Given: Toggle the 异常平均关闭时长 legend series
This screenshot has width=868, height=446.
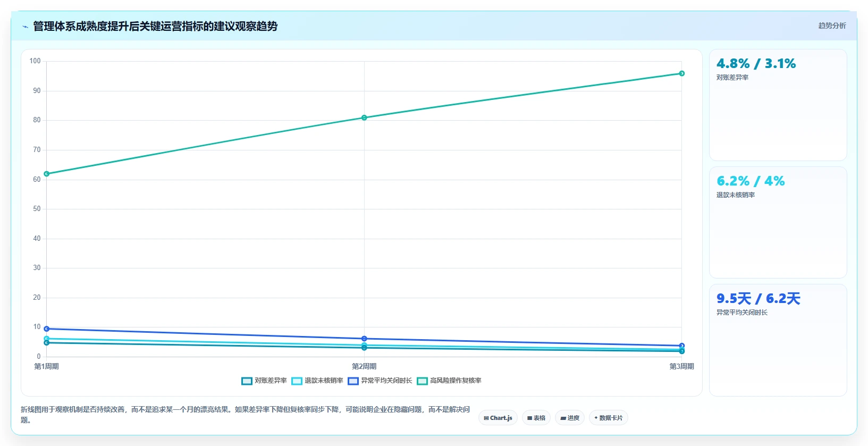Looking at the screenshot, I should pyautogui.click(x=380, y=381).
